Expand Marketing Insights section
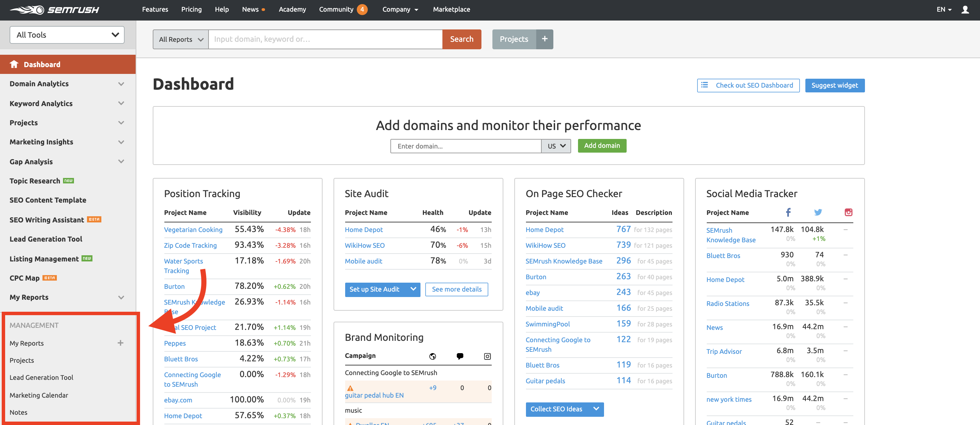Image resolution: width=980 pixels, height=425 pixels. click(121, 142)
